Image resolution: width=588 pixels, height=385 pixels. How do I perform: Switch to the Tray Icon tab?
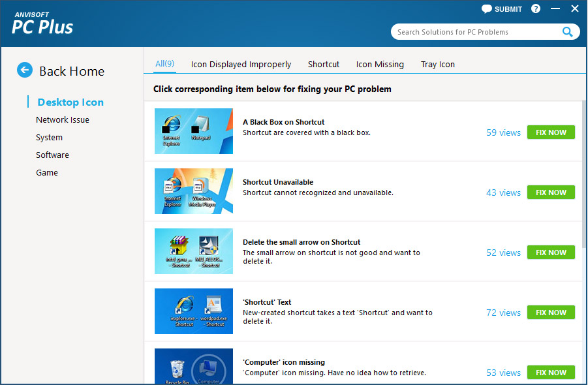coord(438,65)
